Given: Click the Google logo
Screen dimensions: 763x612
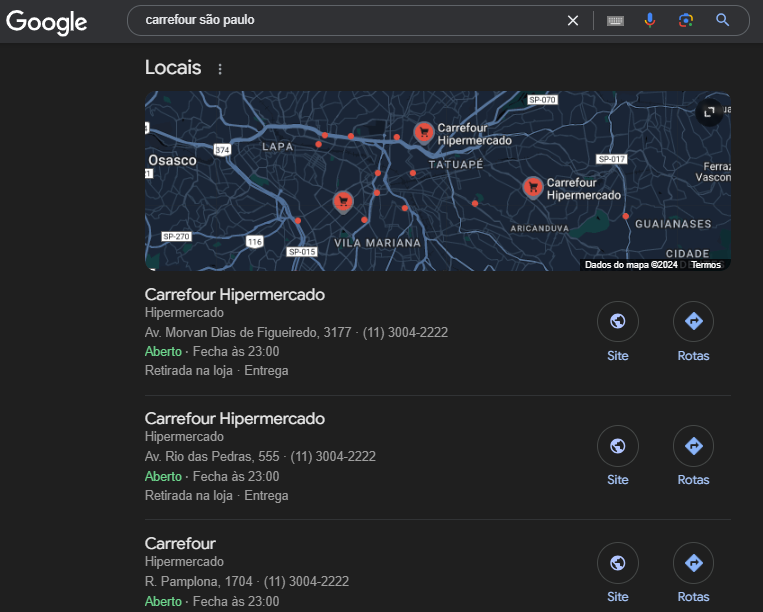Looking at the screenshot, I should click(x=47, y=22).
